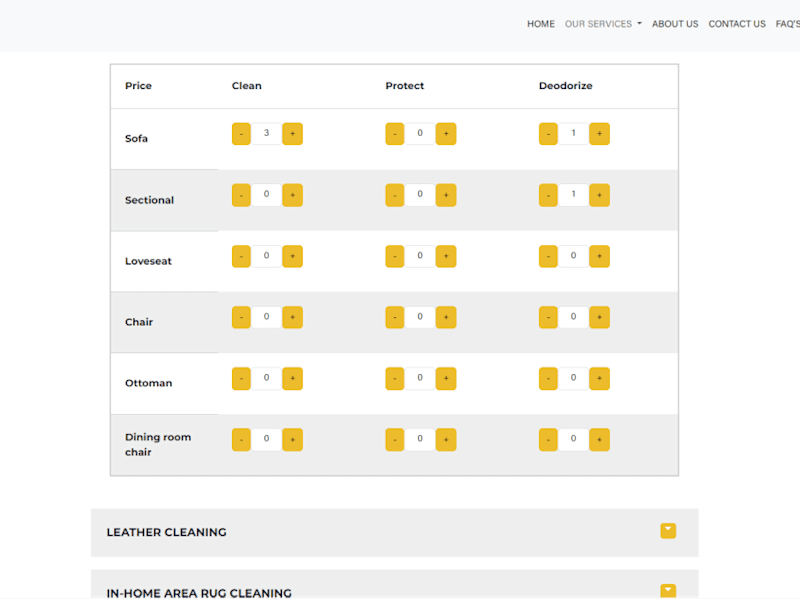Click minus button for Loveseat Clean
Screen dimensions: 800x600
point(241,256)
